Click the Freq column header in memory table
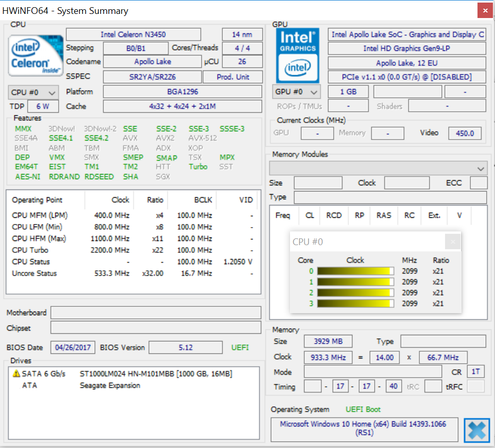Screen dimensions: 495x448 click(283, 215)
